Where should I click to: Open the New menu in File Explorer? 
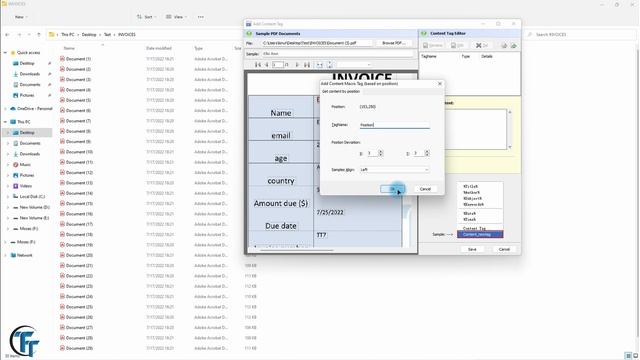tap(21, 17)
